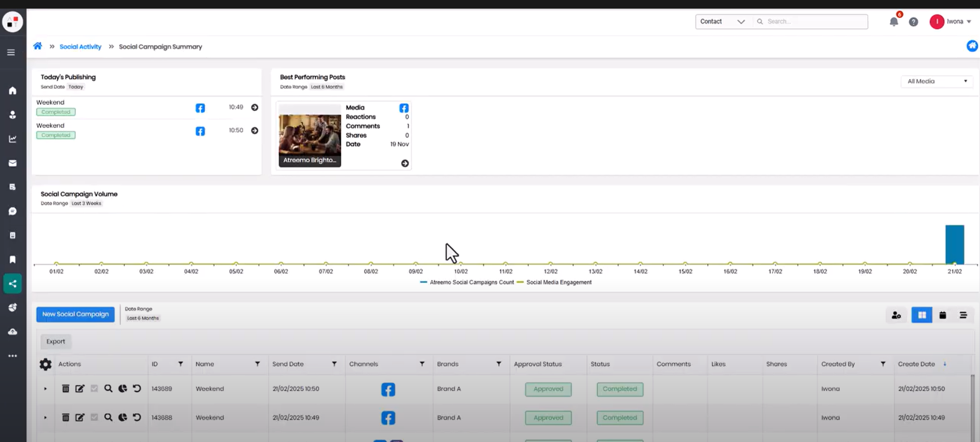Open the All Media dropdown
The image size is (980, 442).
point(936,81)
